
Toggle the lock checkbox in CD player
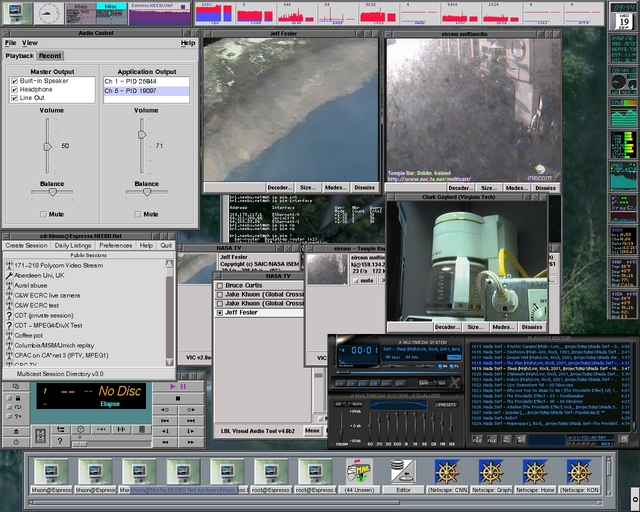pos(9,398)
